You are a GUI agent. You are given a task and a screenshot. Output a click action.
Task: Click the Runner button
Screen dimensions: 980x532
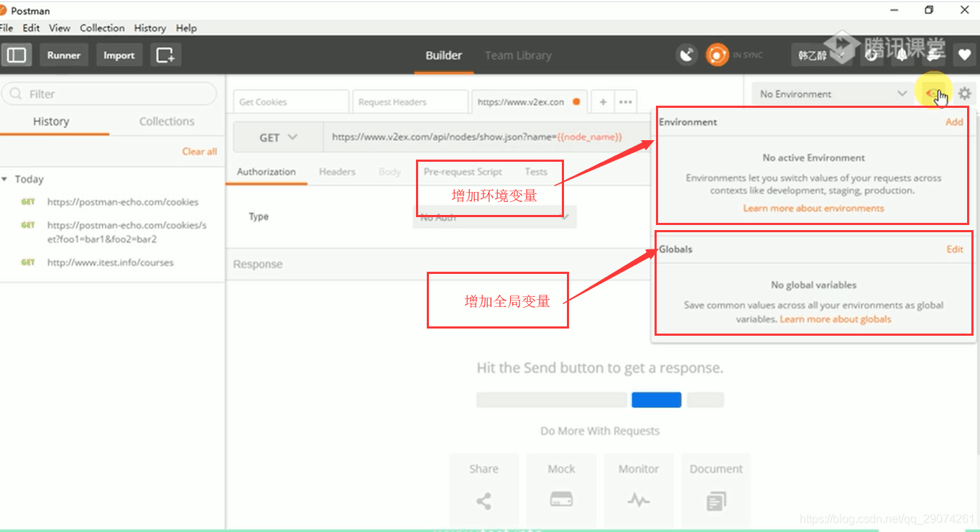[64, 55]
